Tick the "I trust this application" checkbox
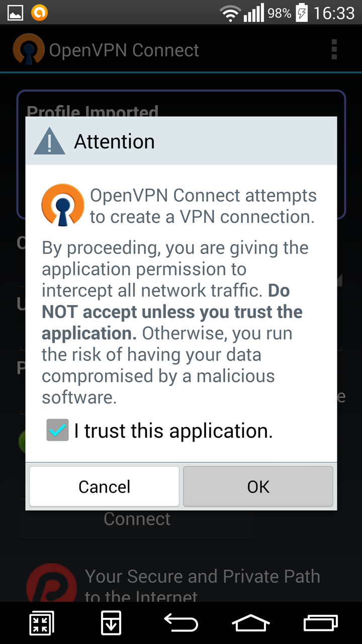 [57, 430]
